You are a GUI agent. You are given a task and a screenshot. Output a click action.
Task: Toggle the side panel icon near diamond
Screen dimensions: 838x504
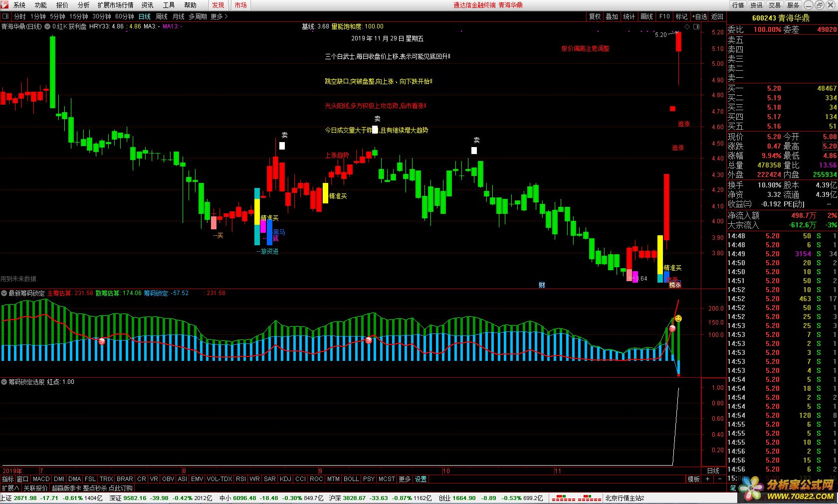point(696,26)
